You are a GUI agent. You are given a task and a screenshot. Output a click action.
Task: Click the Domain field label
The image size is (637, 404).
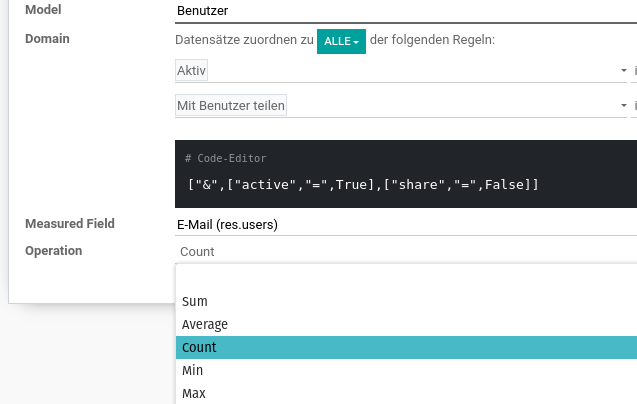[x=47, y=39]
